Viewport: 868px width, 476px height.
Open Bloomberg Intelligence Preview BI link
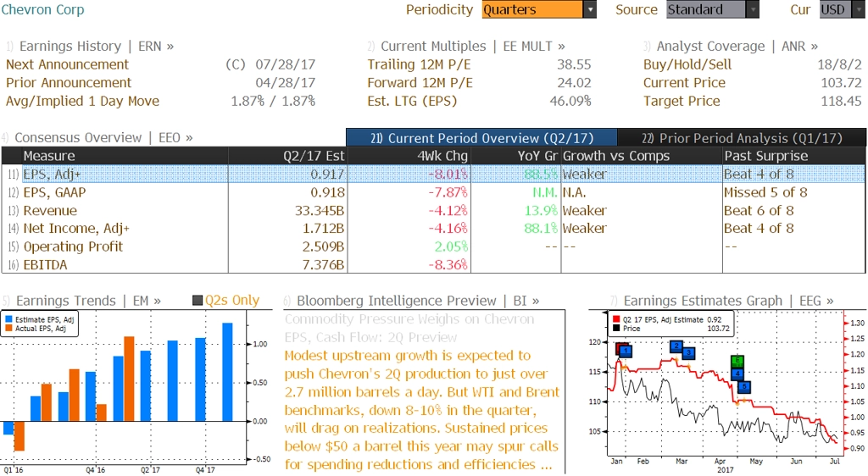click(x=418, y=301)
